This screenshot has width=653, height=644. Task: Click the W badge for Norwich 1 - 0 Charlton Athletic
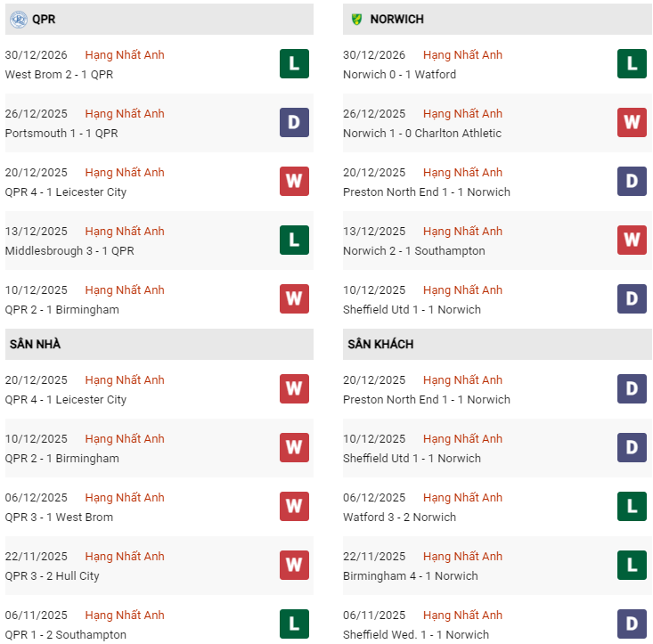(x=632, y=123)
